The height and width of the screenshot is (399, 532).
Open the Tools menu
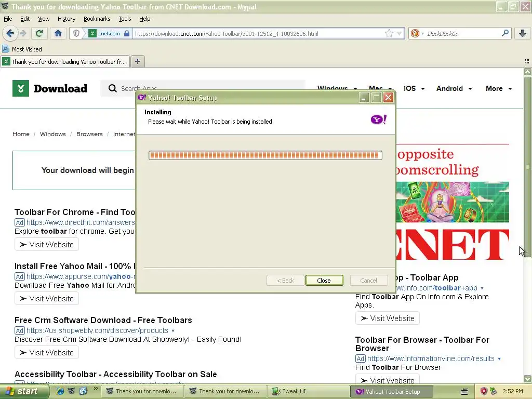pos(125,19)
